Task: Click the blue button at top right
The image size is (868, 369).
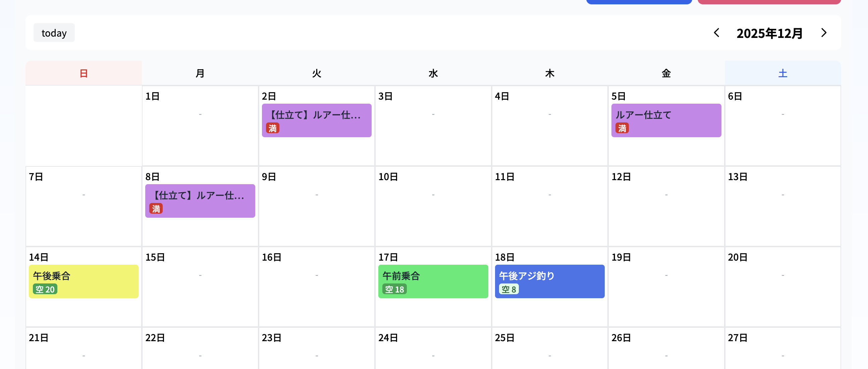Action: click(x=639, y=2)
